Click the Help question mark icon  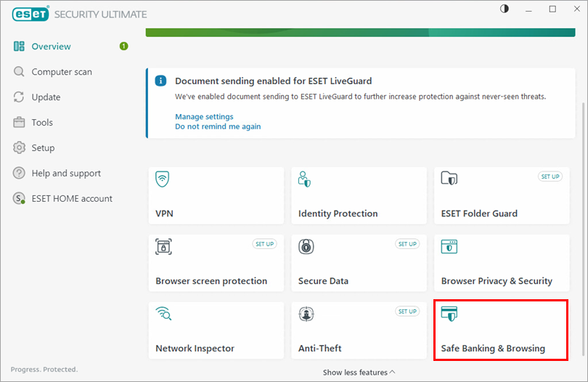point(19,173)
